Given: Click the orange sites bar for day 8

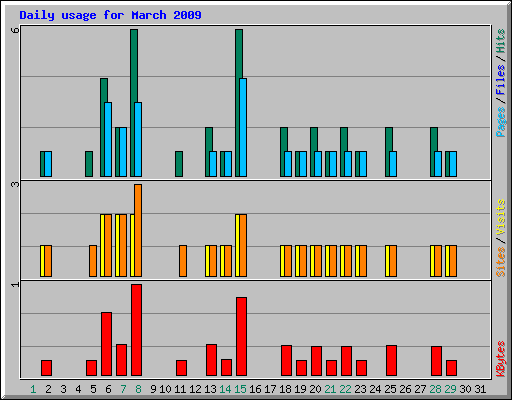Looking at the screenshot, I should pos(138,230).
